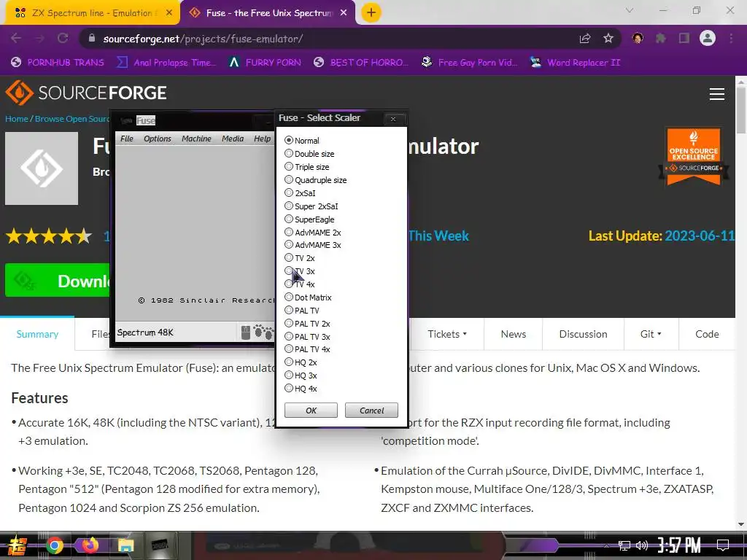Expand the Git dropdown tab
Viewport: 747px width, 560px height.
coord(651,334)
